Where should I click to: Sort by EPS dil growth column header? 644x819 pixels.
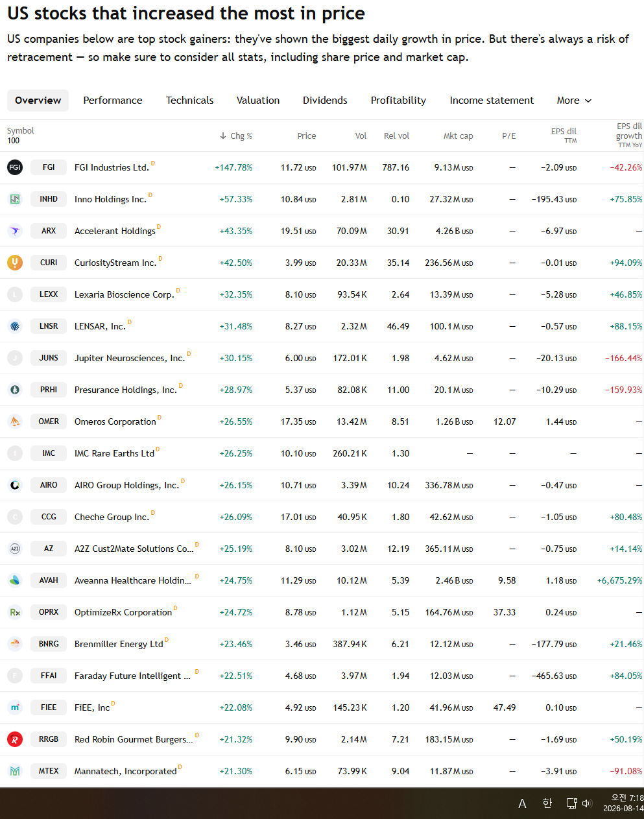(x=629, y=135)
